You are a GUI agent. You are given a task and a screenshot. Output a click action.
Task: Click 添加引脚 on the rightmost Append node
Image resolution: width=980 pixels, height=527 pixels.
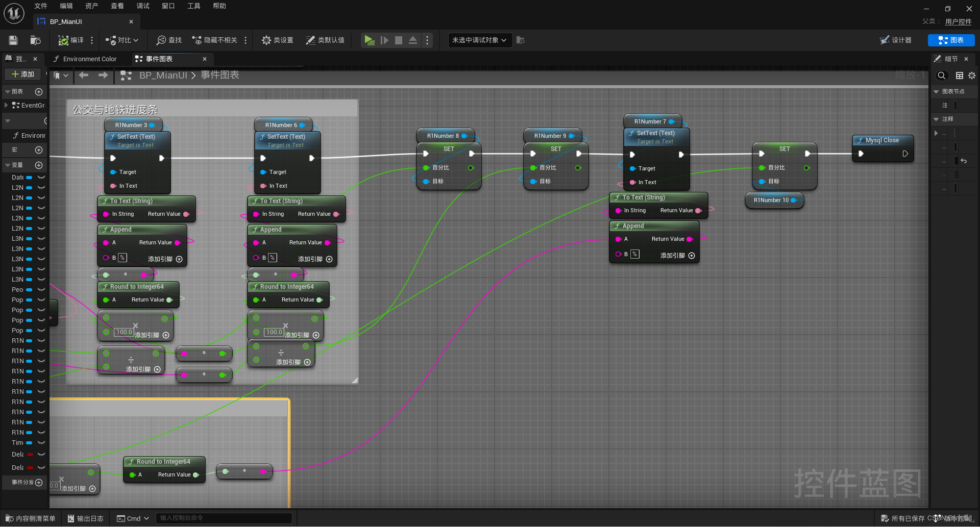(677, 256)
